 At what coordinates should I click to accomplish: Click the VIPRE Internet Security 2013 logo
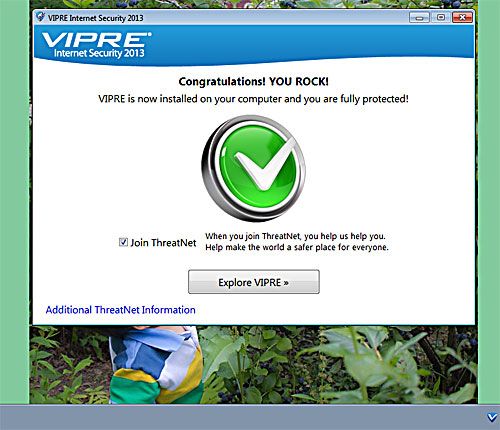click(x=96, y=45)
